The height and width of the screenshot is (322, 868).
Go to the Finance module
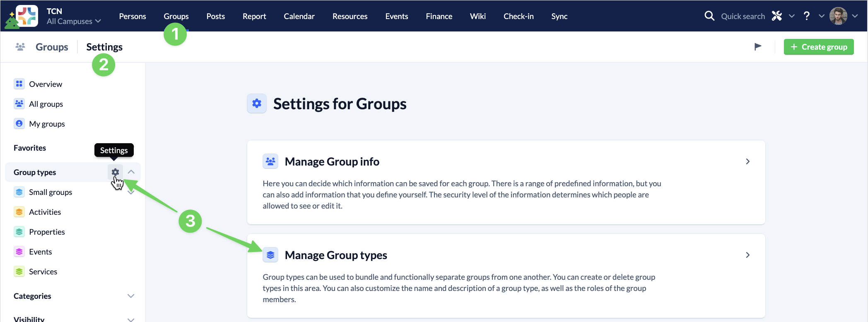(439, 16)
